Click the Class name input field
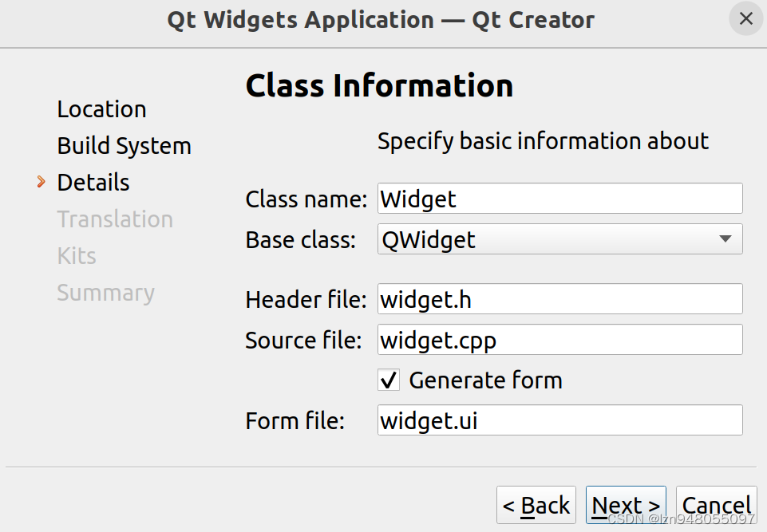 560,199
